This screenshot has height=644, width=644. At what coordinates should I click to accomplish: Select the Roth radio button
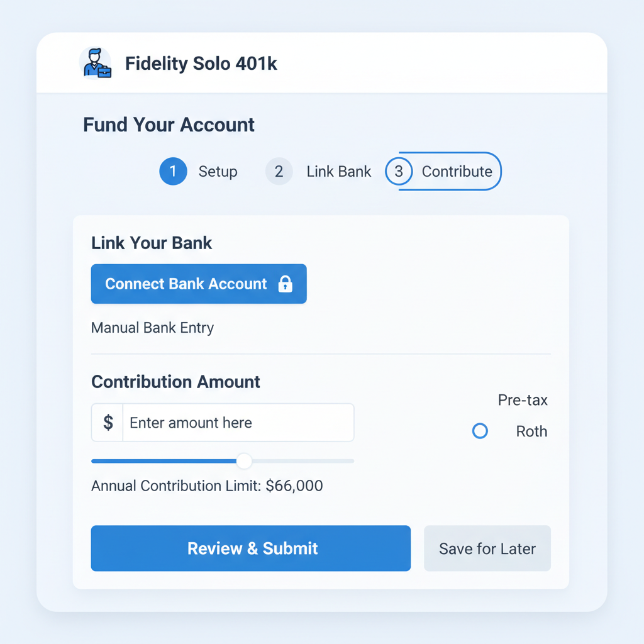coord(480,431)
